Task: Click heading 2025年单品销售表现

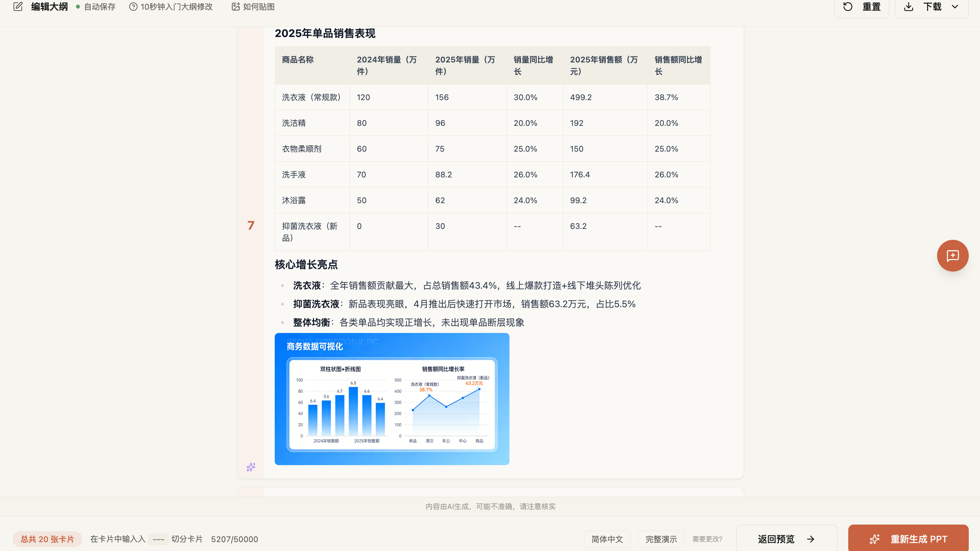Action: 325,33
